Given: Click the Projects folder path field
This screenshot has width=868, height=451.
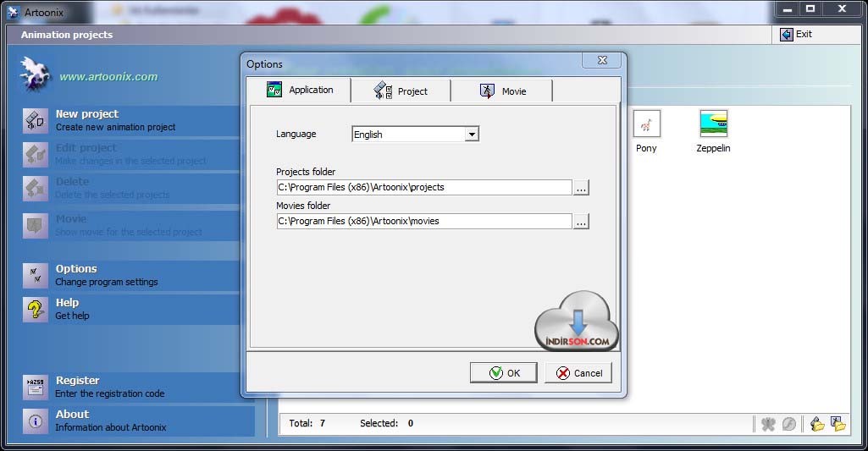Looking at the screenshot, I should pos(424,187).
